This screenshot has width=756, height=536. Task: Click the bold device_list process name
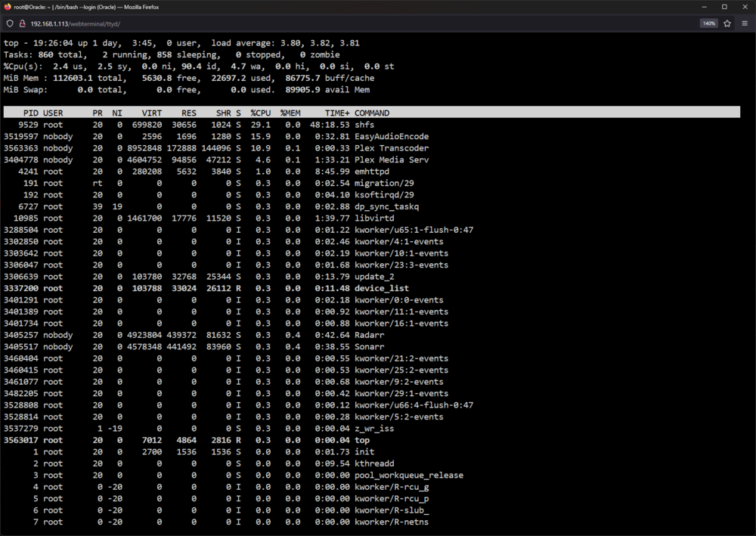(x=381, y=288)
